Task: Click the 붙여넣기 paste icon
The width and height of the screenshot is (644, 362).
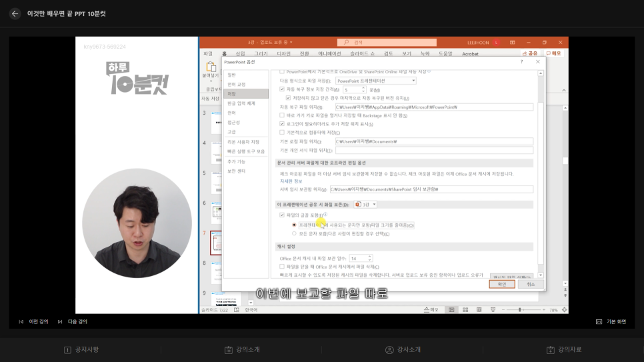Action: (x=211, y=67)
